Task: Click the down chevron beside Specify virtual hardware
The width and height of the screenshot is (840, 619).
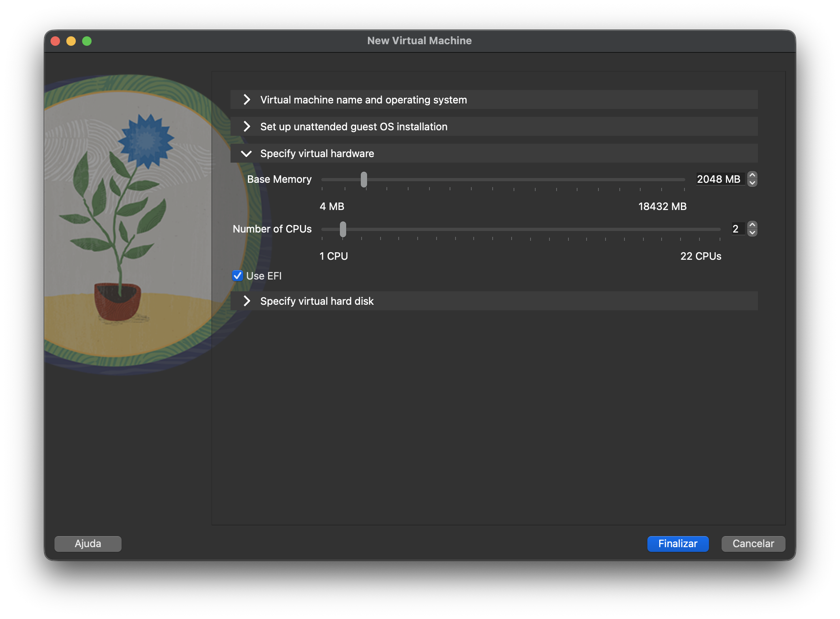Action: (x=246, y=154)
